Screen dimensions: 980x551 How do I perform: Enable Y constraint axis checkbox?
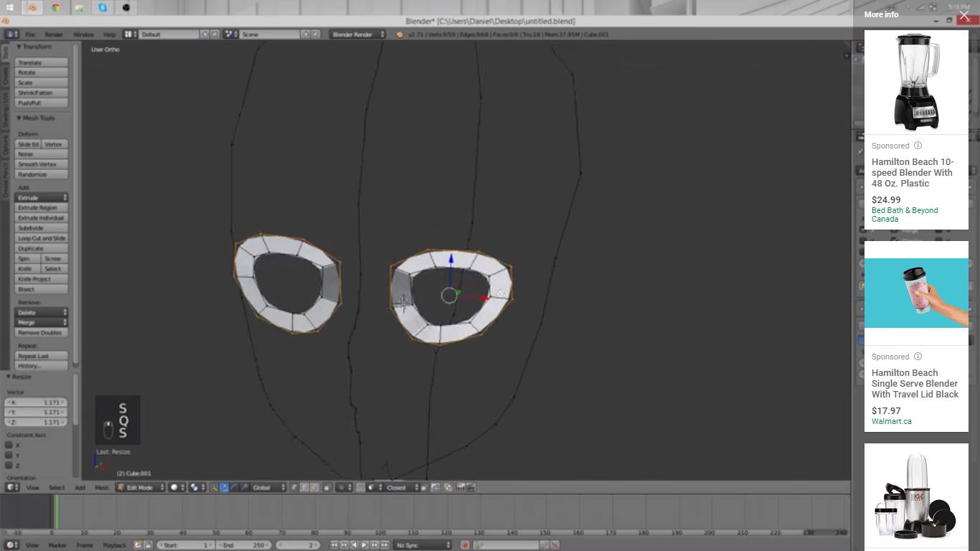coord(9,455)
